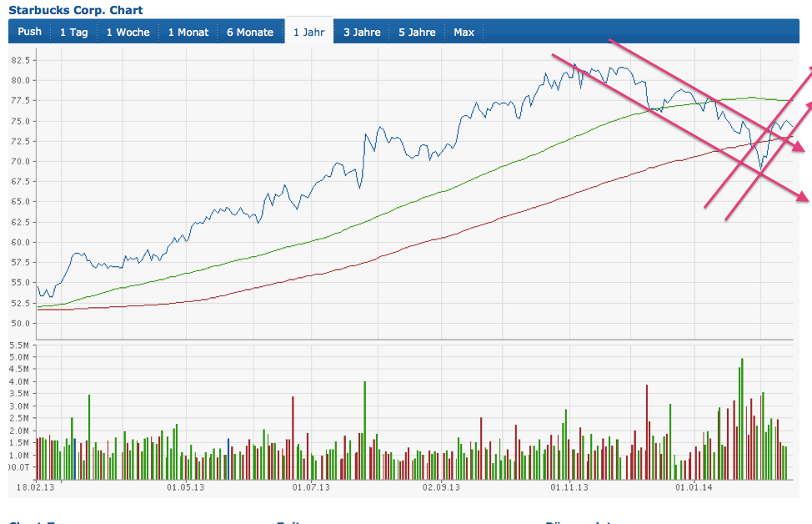Viewport: 812px width, 524px height.
Task: Switch to the Push tab
Action: point(29,33)
